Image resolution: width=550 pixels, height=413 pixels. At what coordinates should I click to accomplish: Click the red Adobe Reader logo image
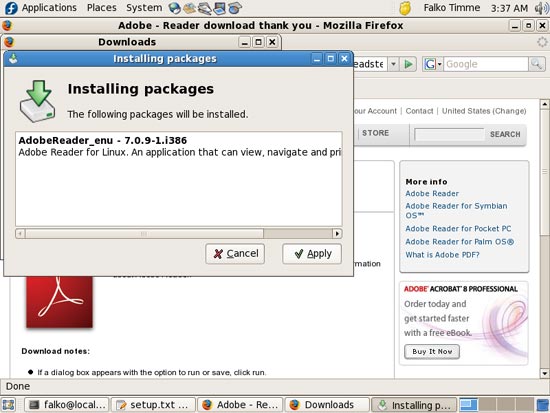[59, 302]
